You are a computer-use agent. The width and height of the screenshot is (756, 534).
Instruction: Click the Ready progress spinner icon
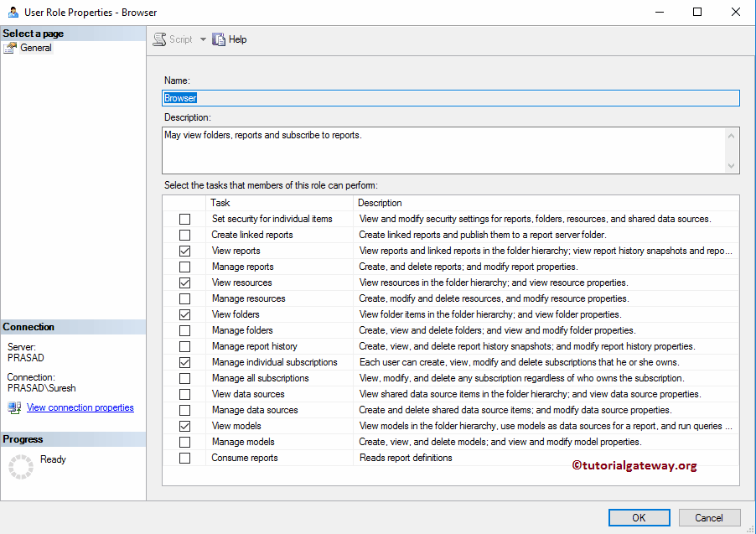(x=21, y=466)
